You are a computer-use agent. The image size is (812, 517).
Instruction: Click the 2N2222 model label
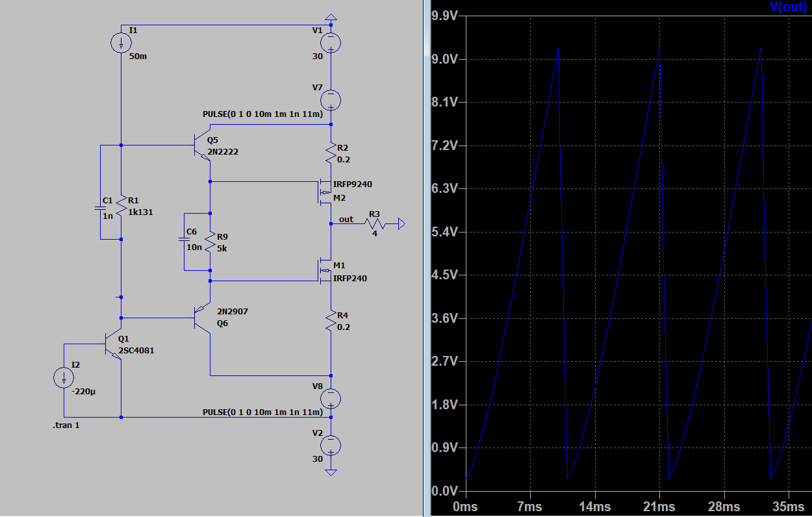[223, 152]
